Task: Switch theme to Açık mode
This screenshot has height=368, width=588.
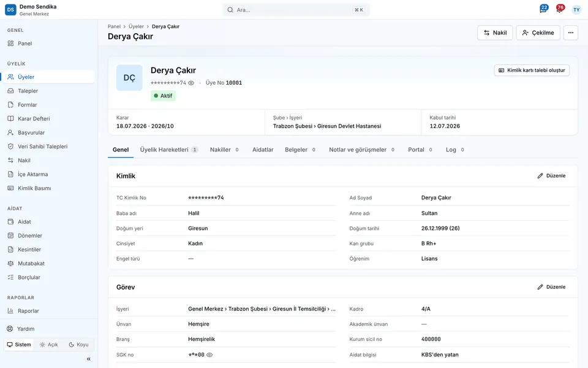Action: pos(49,345)
